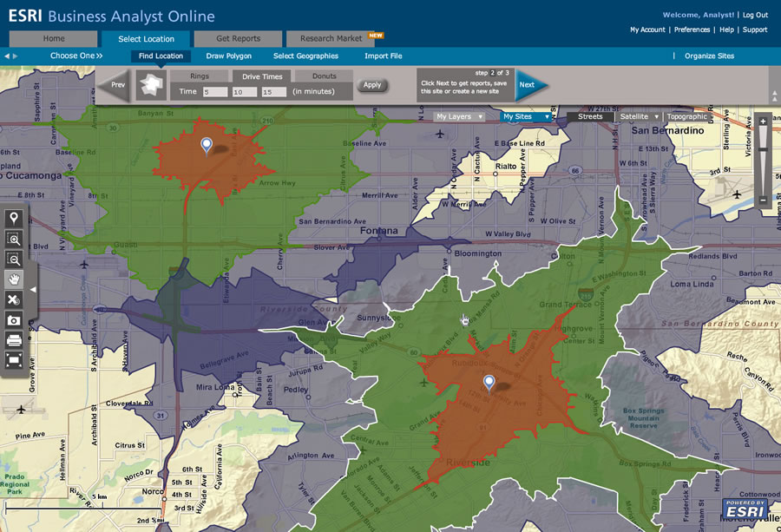Click the second drive time field (10)
This screenshot has height=532, width=781.
(245, 92)
